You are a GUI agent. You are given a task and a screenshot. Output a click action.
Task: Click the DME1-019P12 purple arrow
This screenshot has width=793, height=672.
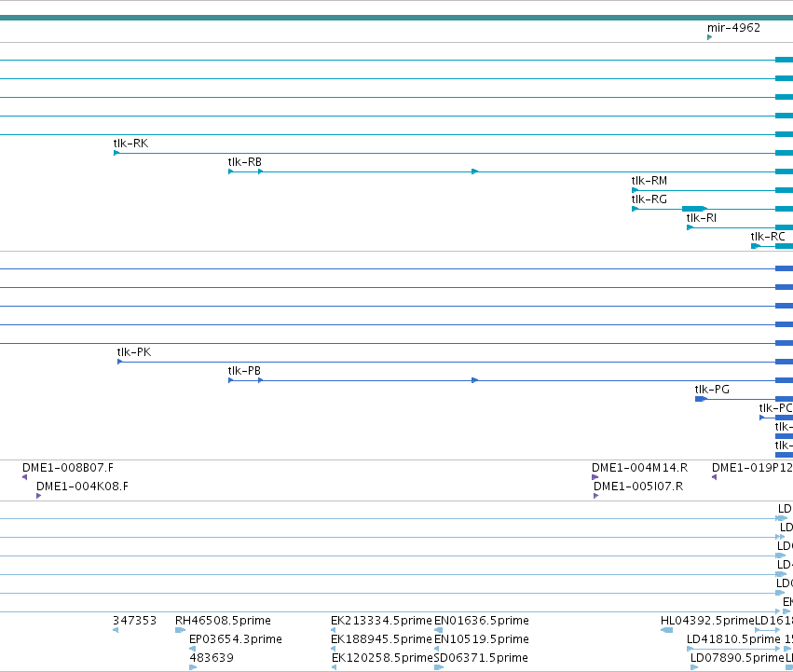(714, 478)
